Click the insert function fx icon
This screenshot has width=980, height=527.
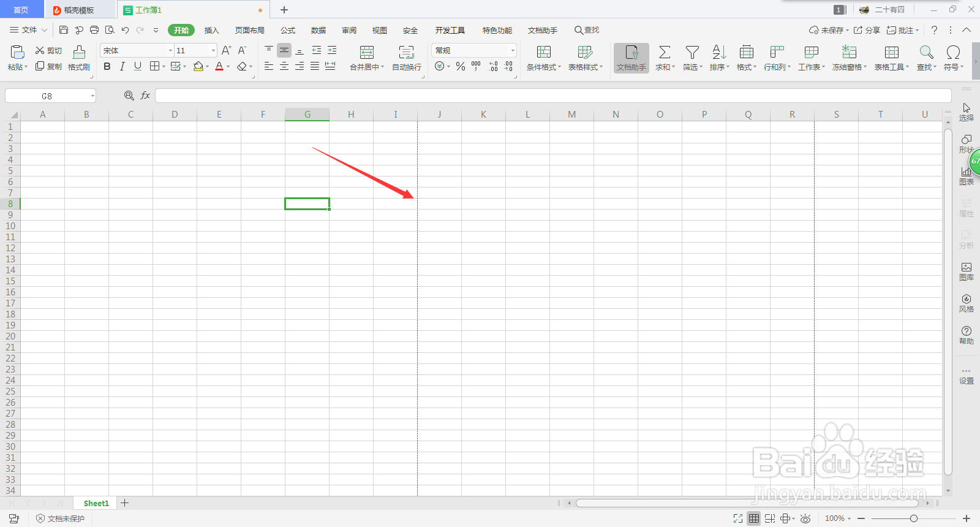(x=145, y=96)
